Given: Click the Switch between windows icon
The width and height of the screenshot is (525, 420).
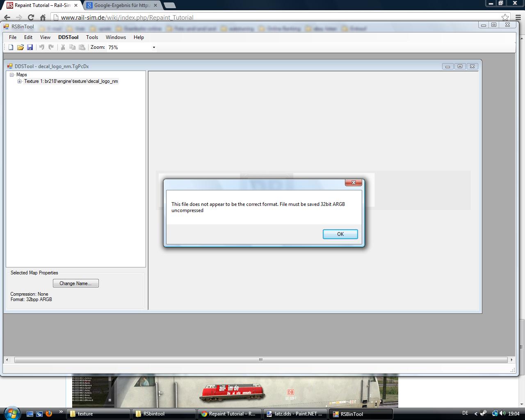Looking at the screenshot, I should (39, 414).
